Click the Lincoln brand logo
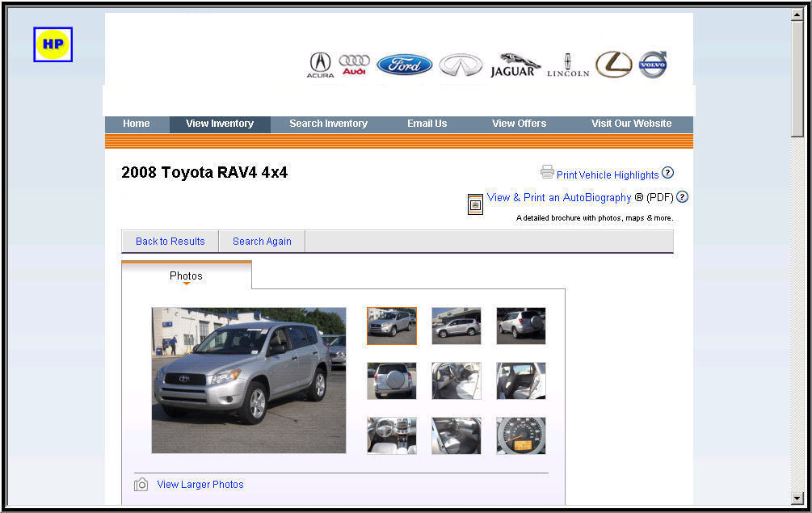 click(x=568, y=65)
